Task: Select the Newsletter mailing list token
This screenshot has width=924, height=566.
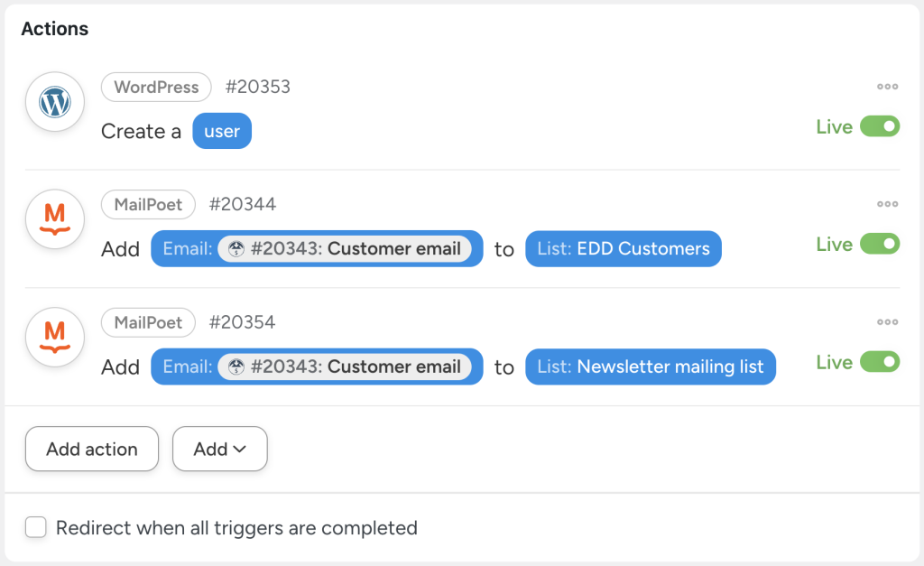Action: click(x=651, y=367)
